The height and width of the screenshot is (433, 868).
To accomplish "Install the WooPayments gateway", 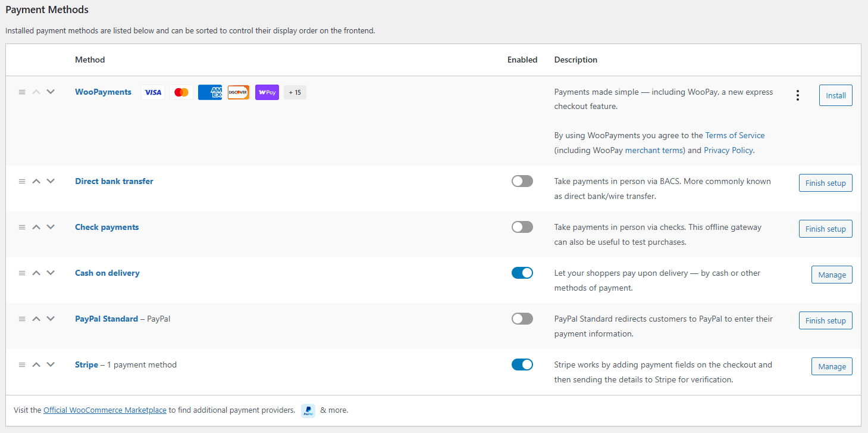I will pos(836,95).
